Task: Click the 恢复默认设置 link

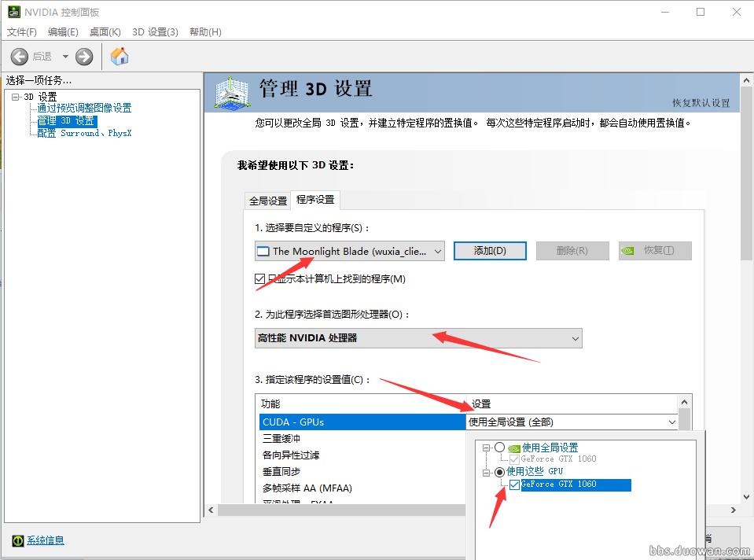Action: point(701,103)
